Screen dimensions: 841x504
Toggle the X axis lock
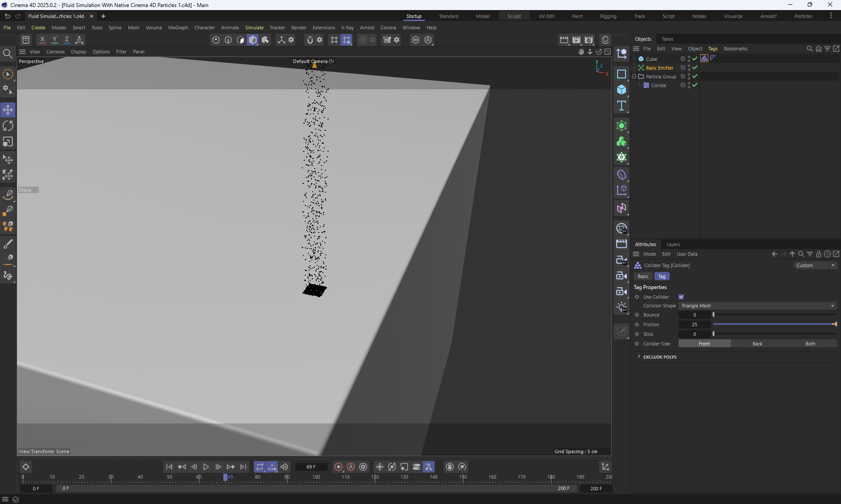coord(42,40)
